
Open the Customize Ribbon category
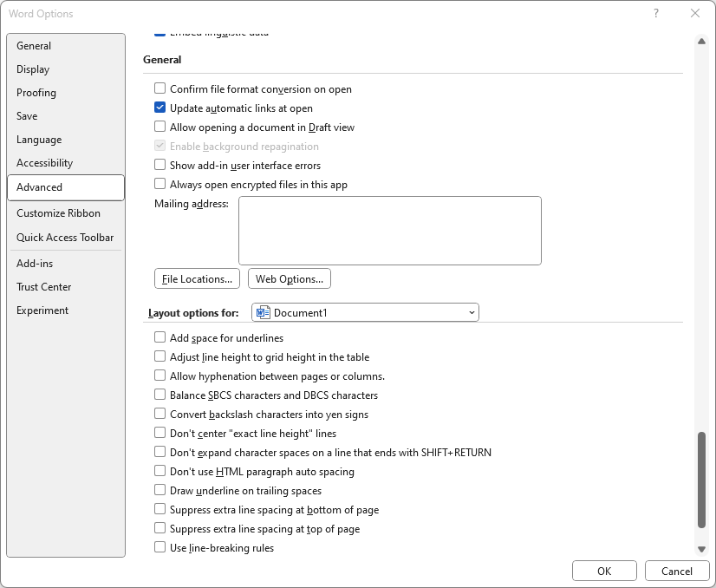point(58,213)
